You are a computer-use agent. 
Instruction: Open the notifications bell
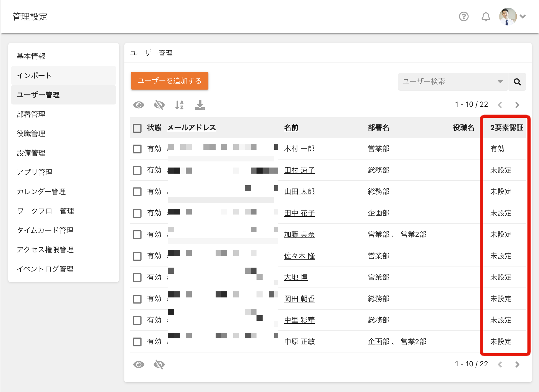click(x=486, y=17)
